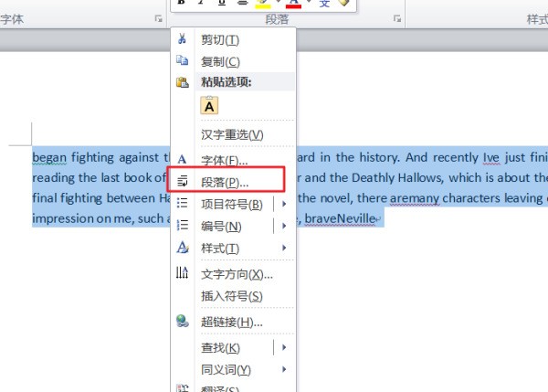Viewport: 548px width, 392px height.
Task: Click the styles icon beside 样式(T)
Action: (182, 248)
